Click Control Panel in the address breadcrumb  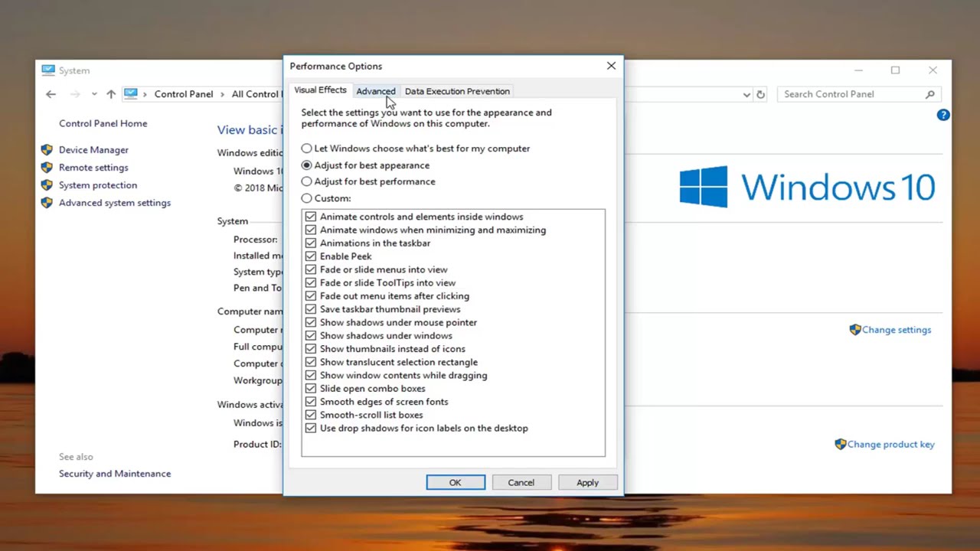(184, 94)
